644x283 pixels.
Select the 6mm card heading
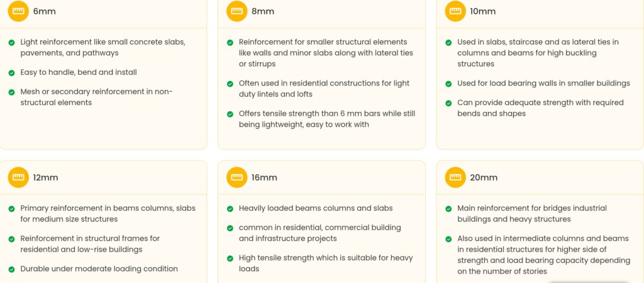coord(44,11)
